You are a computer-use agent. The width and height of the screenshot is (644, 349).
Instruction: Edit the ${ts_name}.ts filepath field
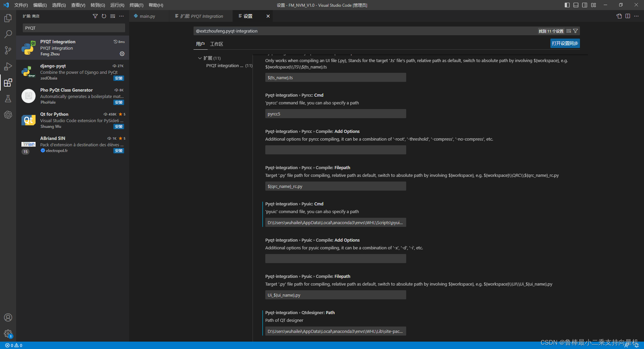pos(335,78)
